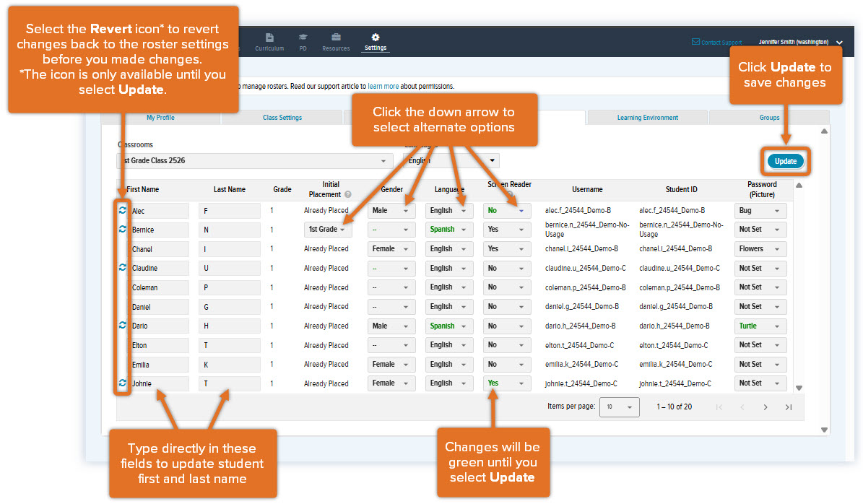The width and height of the screenshot is (863, 504).
Task: Open Chanel's Password dropdown showing Flowers
Action: 760,248
